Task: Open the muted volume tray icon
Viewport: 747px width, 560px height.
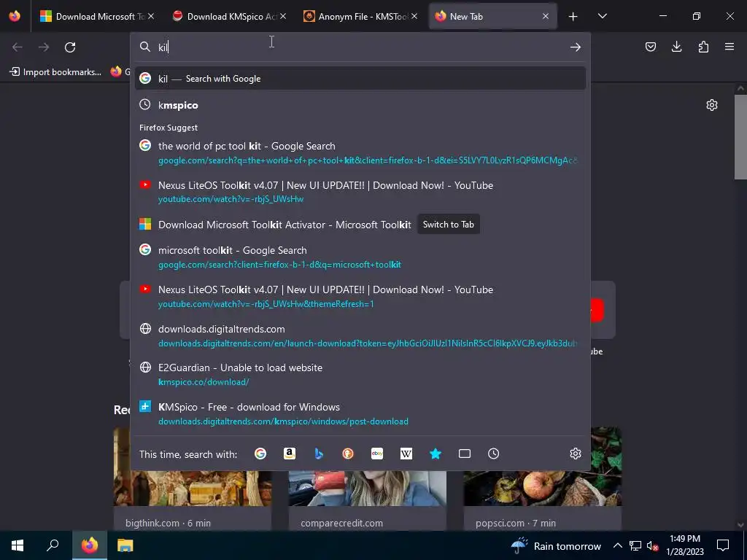Action: 652,545
